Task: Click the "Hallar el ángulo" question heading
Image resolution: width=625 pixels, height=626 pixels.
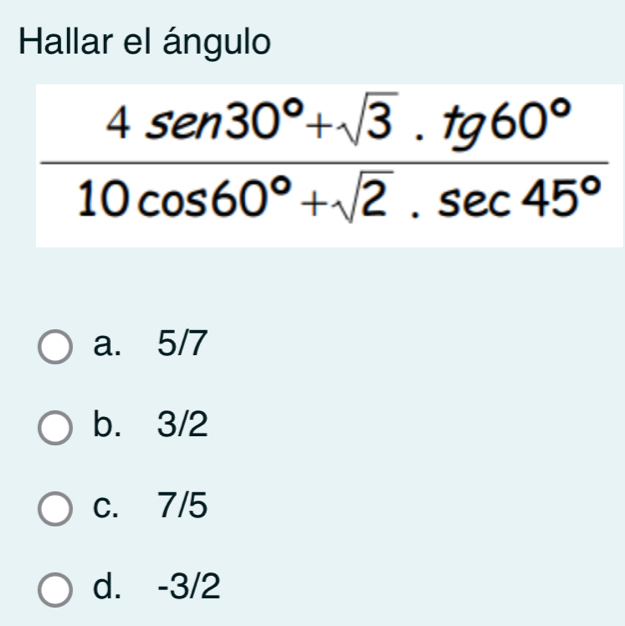Action: tap(145, 44)
